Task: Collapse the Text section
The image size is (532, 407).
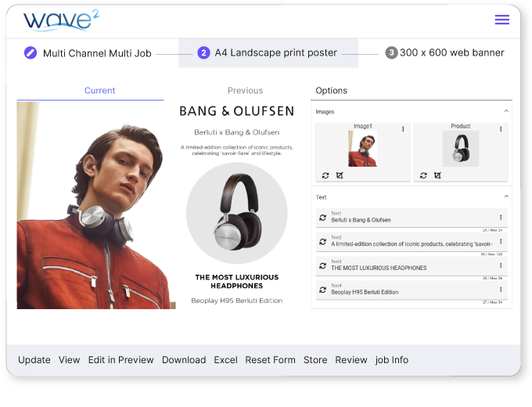Action: tap(506, 196)
